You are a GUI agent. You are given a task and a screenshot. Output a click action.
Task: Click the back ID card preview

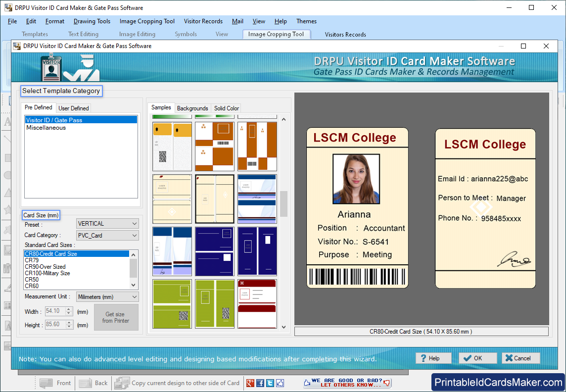pos(485,209)
